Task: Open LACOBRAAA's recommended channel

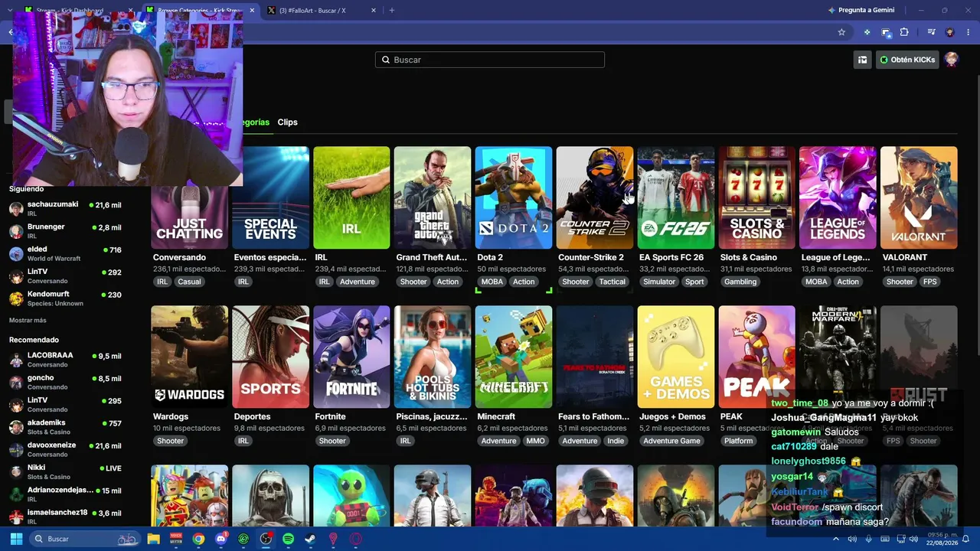Action: coord(65,359)
